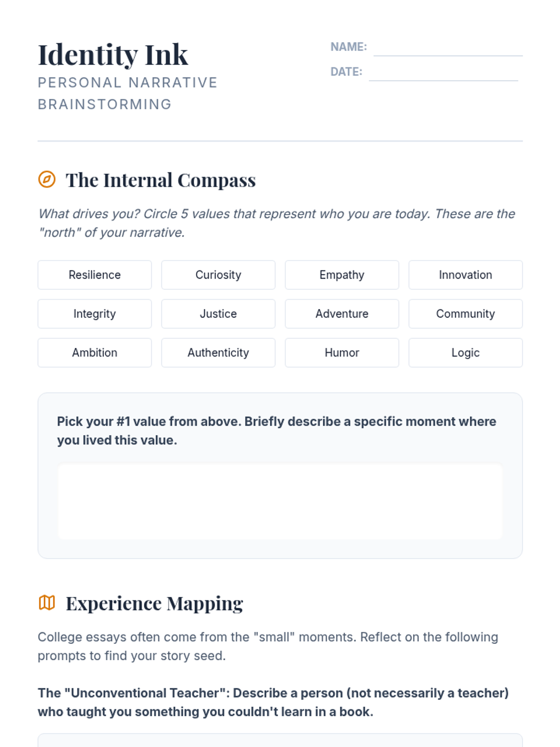Choose the Empathy value box
Screen dimensions: 560x747
point(342,275)
